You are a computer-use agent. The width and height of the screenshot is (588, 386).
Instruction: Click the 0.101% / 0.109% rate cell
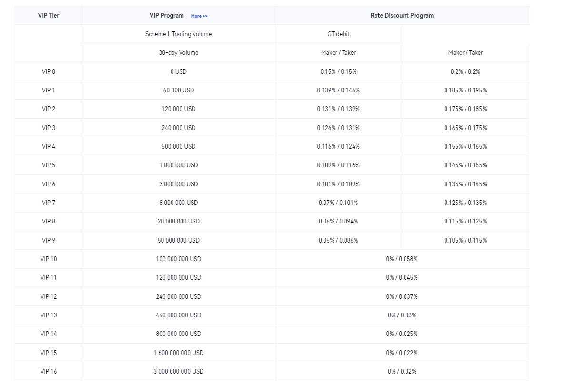[338, 184]
